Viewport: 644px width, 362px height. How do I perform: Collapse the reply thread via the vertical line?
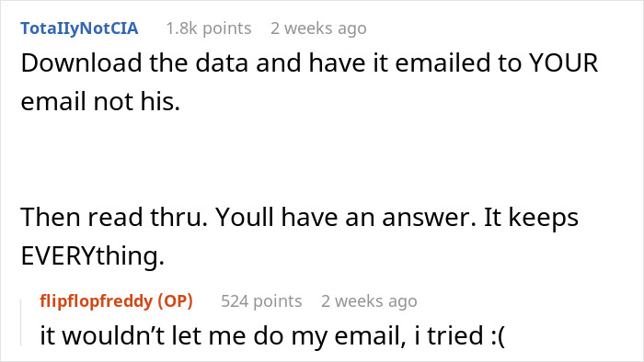[21, 322]
